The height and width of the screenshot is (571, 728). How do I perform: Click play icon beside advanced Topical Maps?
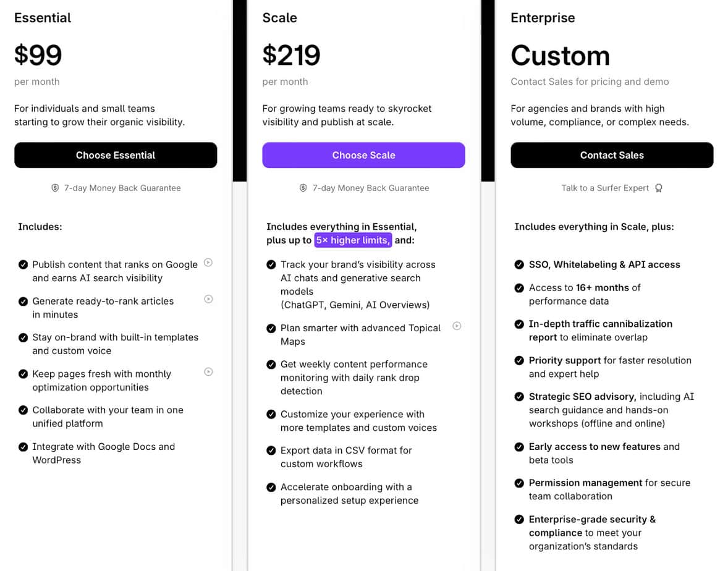pos(457,326)
